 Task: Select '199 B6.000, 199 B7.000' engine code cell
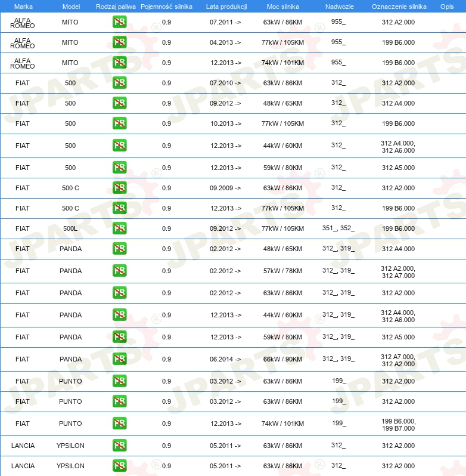[x=399, y=425]
